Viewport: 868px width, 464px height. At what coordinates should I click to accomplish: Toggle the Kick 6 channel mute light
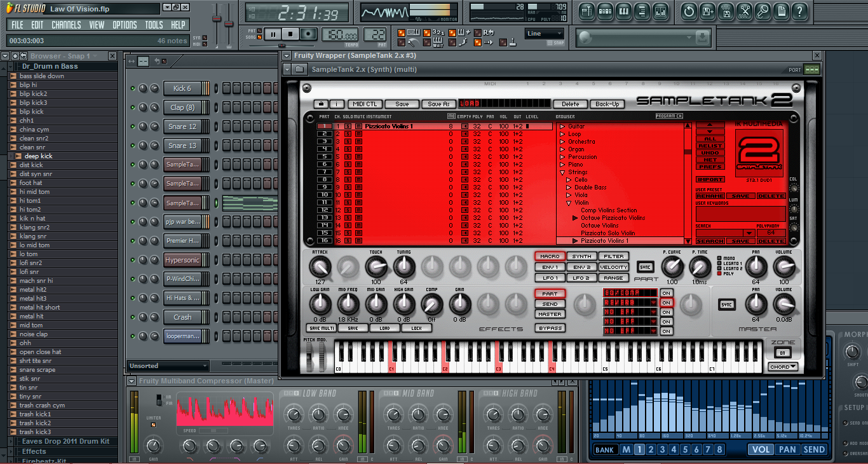coord(133,88)
